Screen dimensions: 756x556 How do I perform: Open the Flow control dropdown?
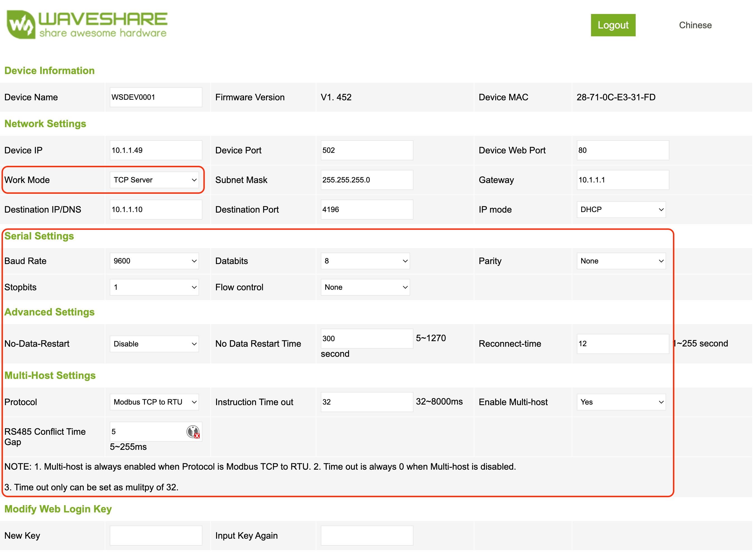(x=365, y=287)
